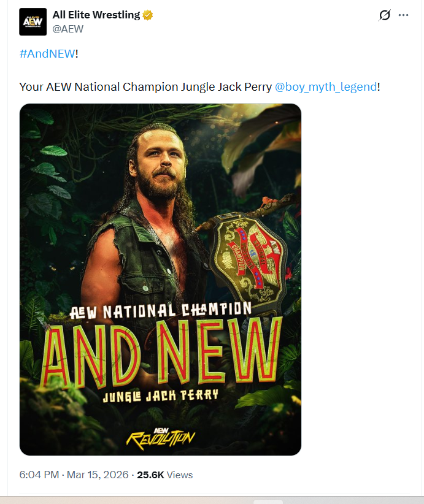This screenshot has height=504, width=424.
Task: Click the @AEW handle
Action: point(68,29)
